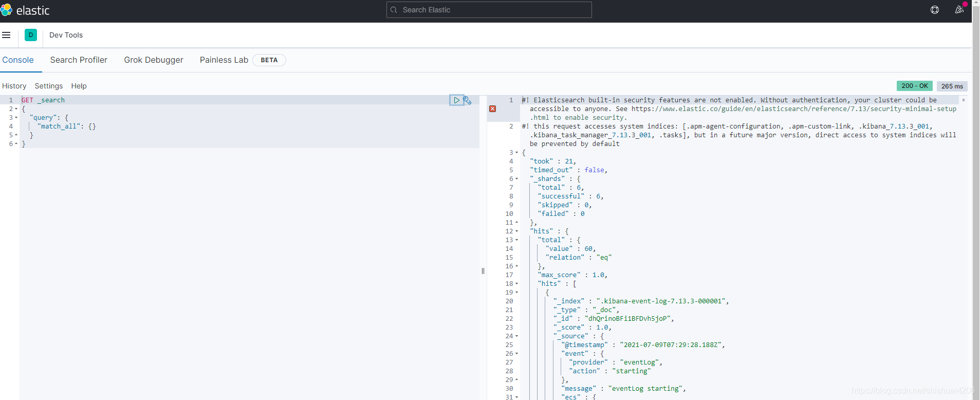Open console Settings
The width and height of the screenshot is (980, 400).
(x=49, y=86)
